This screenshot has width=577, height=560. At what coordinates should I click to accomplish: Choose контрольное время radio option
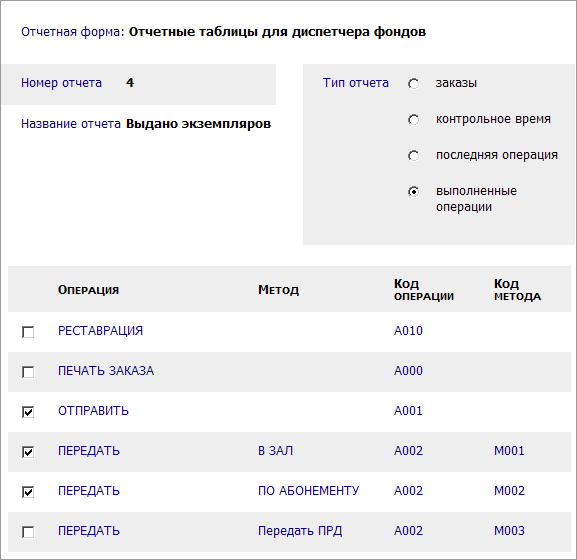tap(413, 120)
